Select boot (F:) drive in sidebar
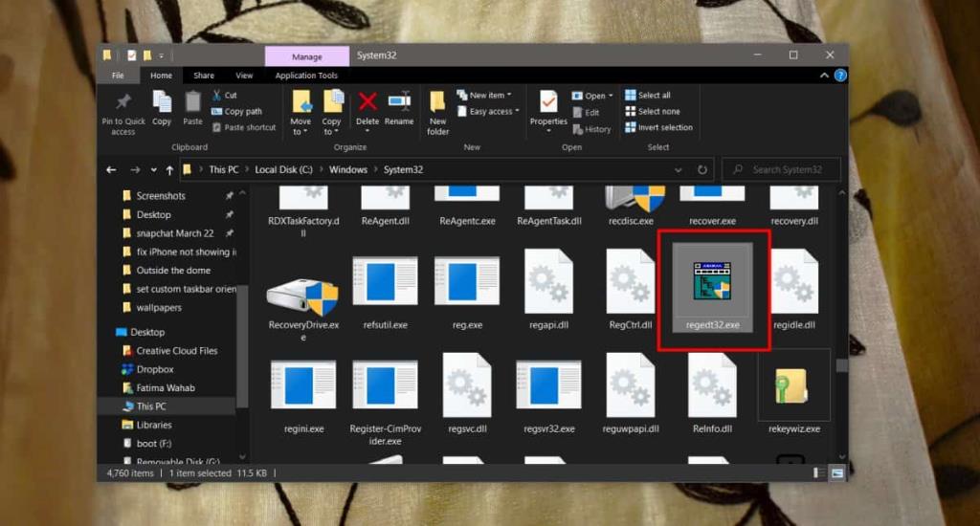The height and width of the screenshot is (526, 980). (x=154, y=444)
